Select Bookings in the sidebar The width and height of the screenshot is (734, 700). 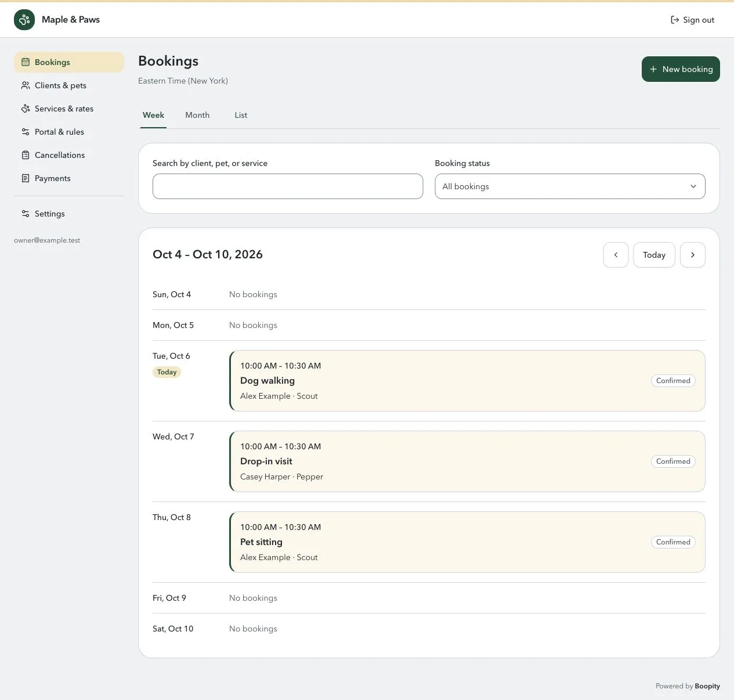tap(69, 62)
